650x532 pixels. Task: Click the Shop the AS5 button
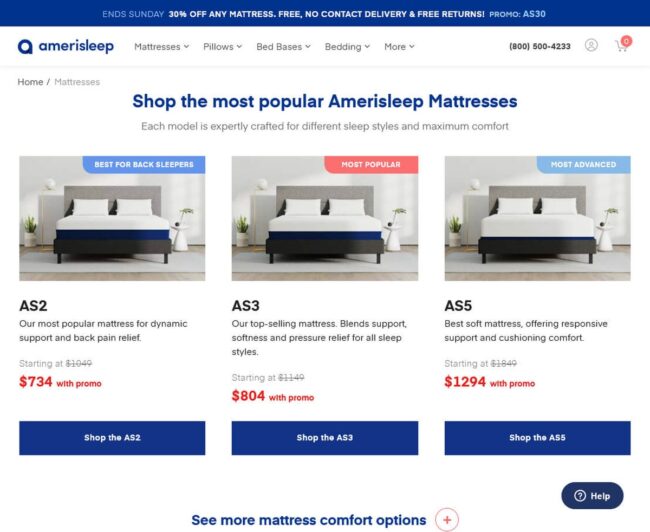[537, 438]
